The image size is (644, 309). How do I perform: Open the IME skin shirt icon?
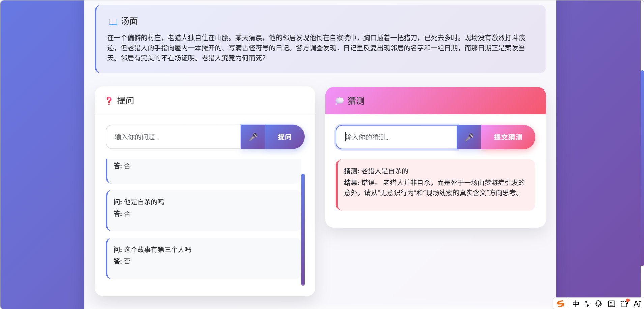624,303
